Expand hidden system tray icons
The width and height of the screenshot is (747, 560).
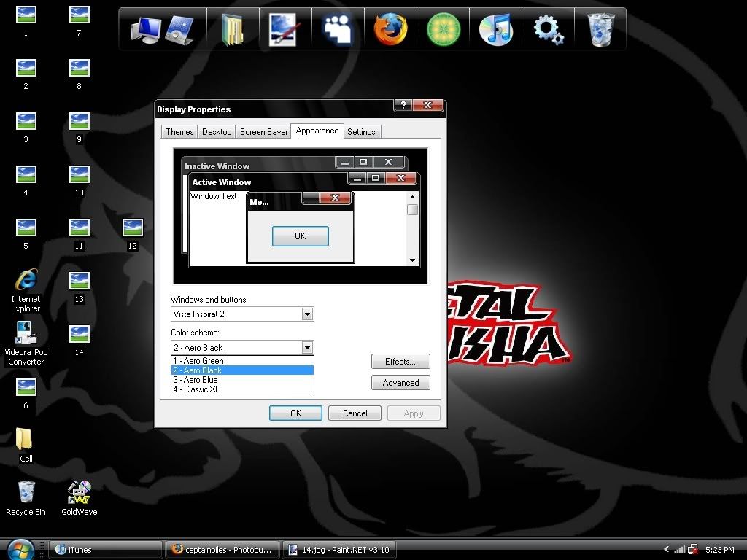click(667, 550)
